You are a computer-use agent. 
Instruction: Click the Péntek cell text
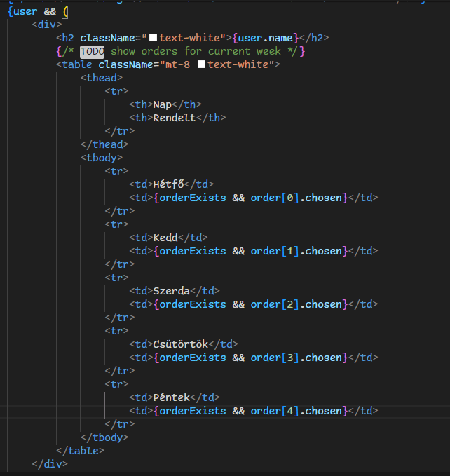click(x=172, y=397)
